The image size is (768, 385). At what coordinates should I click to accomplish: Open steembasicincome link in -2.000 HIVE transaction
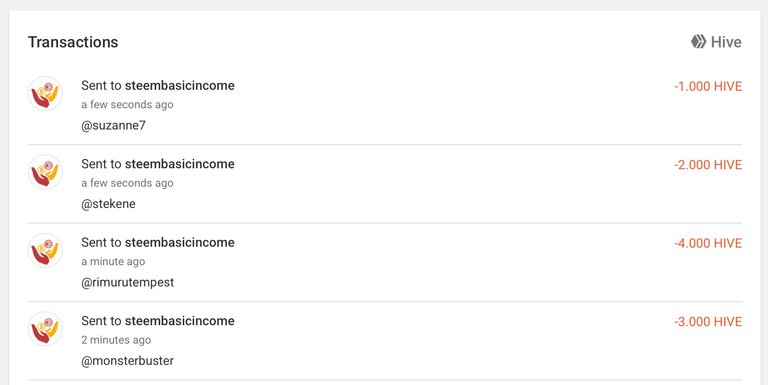[x=180, y=164]
